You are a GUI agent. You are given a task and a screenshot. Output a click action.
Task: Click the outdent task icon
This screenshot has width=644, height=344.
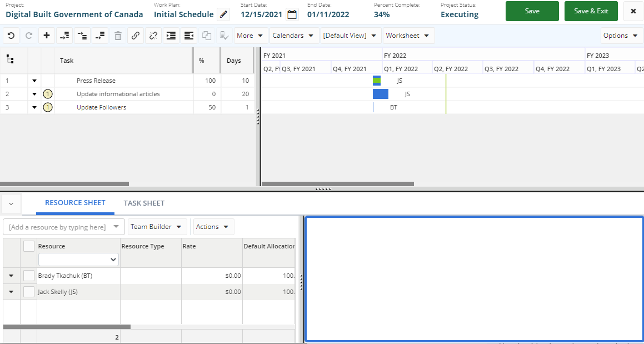(189, 36)
